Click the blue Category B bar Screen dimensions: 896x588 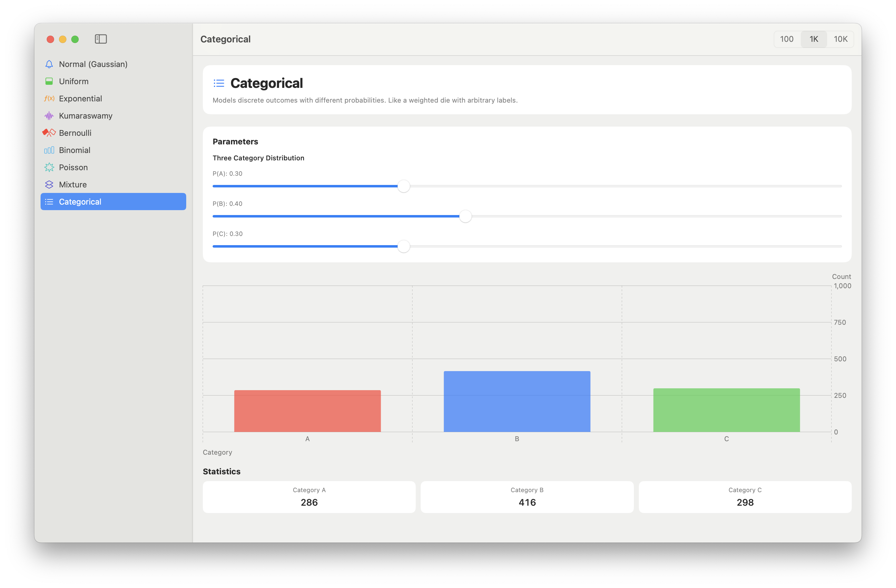tap(517, 402)
